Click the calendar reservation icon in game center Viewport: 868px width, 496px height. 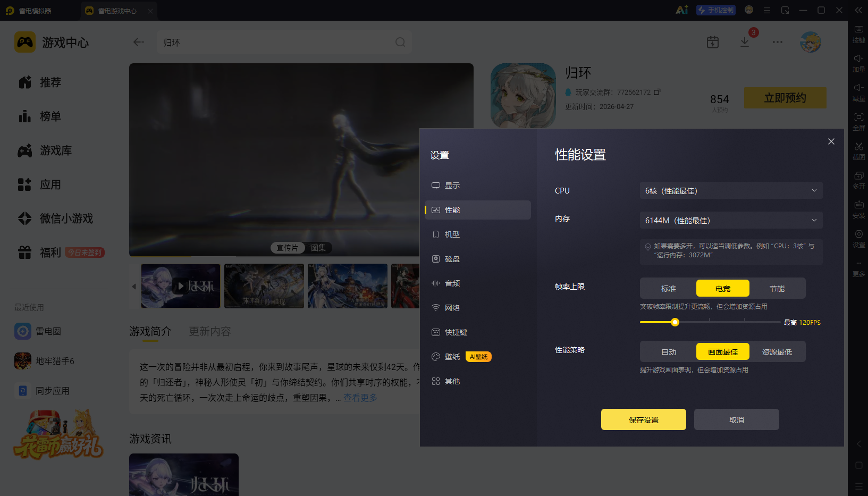pos(713,42)
